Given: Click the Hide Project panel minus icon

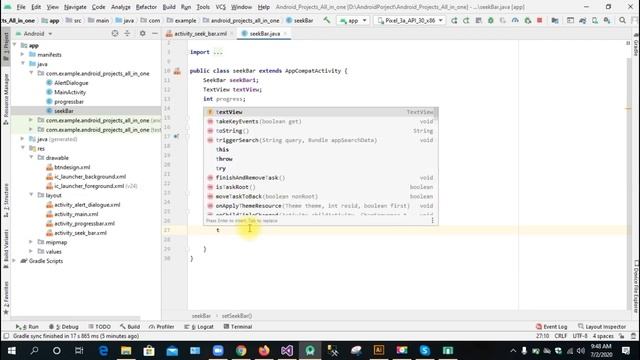Looking at the screenshot, I should tap(155, 33).
